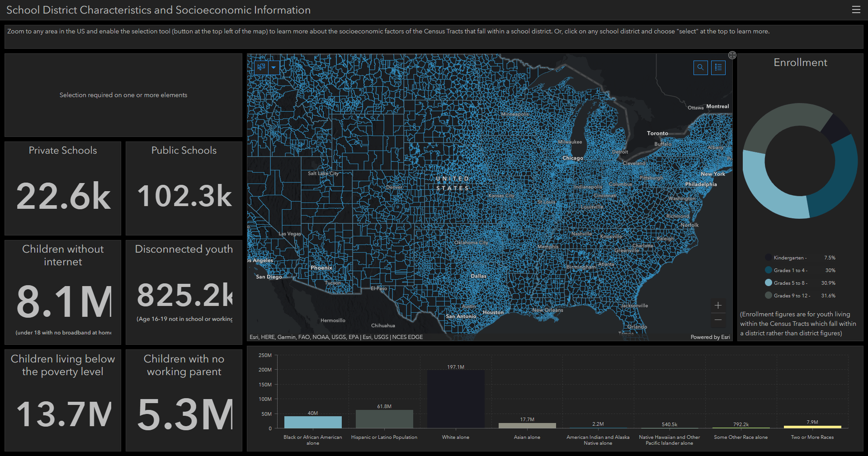Click the Powered by Esri link
The height and width of the screenshot is (456, 868).
710,337
